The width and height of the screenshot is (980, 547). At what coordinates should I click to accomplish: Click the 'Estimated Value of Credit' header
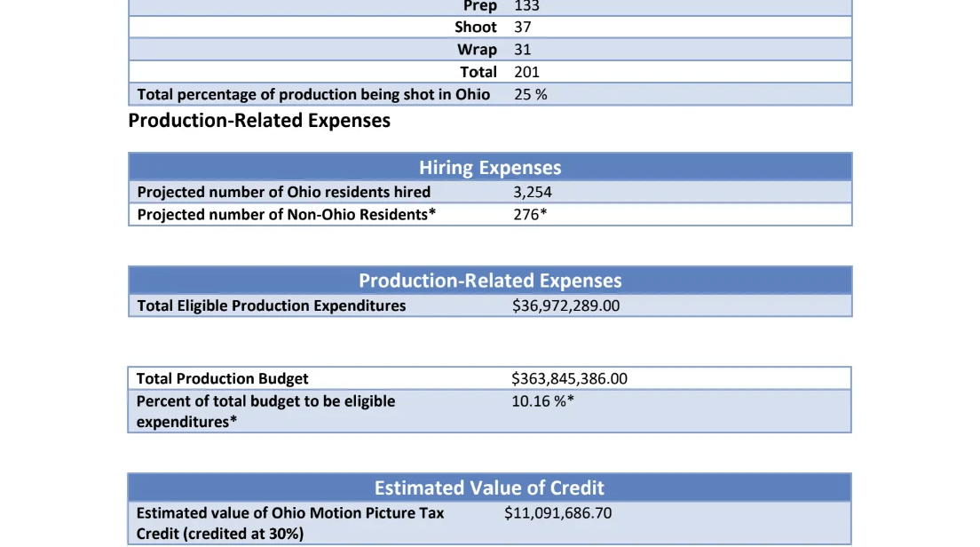point(489,488)
